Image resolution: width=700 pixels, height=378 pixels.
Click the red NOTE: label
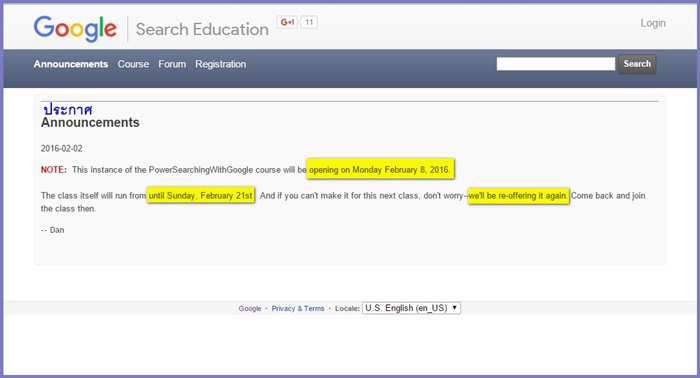click(x=54, y=170)
